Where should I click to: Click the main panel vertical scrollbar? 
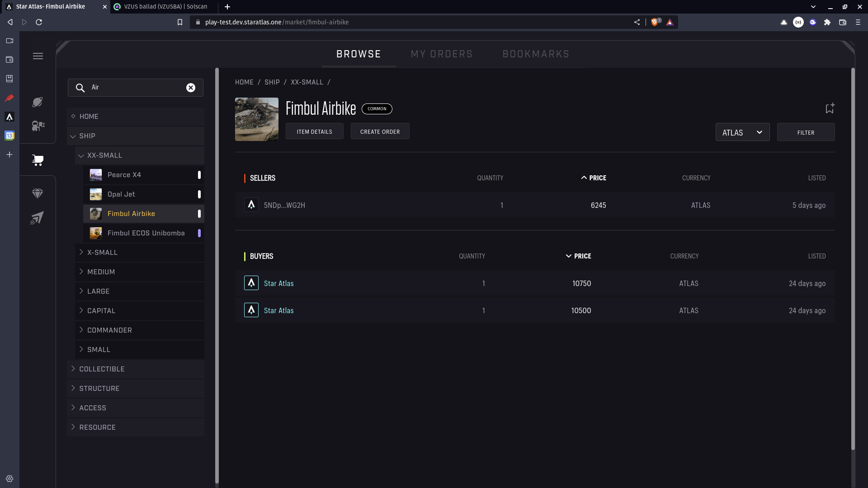(853, 258)
